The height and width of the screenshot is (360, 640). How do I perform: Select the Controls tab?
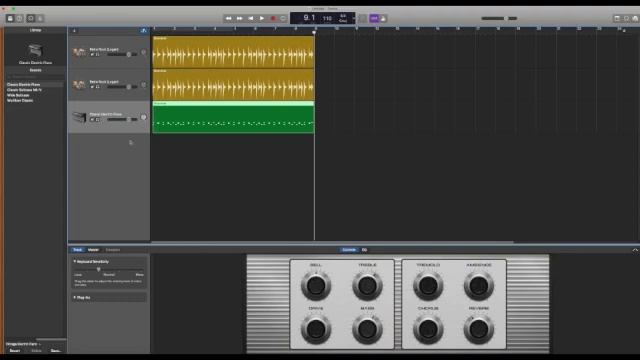pyautogui.click(x=349, y=250)
